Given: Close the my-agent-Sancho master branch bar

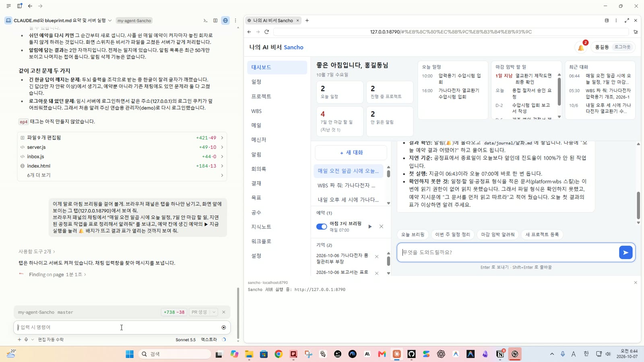Looking at the screenshot, I should pos(224,312).
